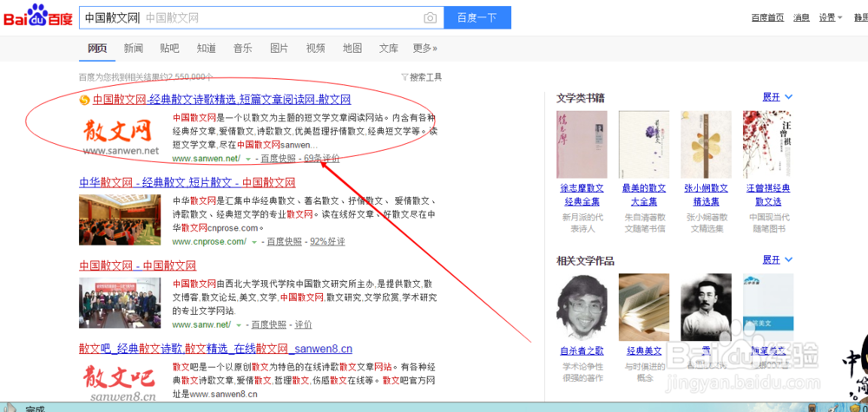Expand 展开 in 相关文学作品 section
Viewport: 868px width, 412px height.
tap(777, 259)
